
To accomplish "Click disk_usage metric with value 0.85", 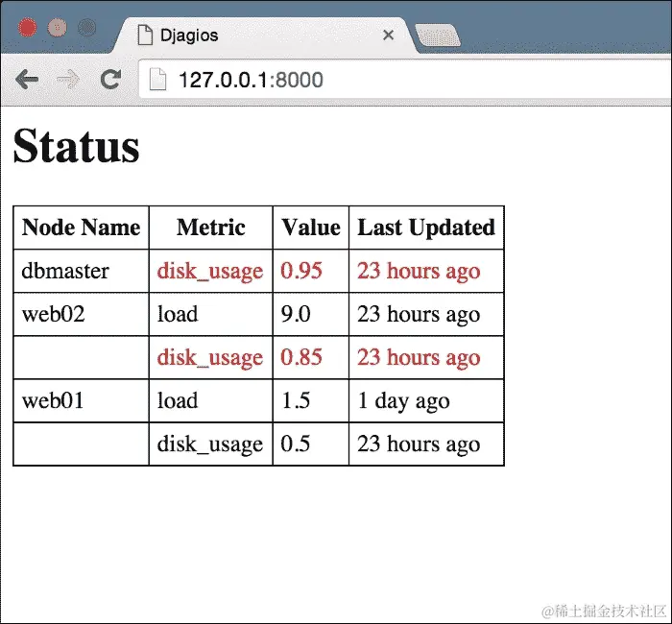I will click(x=210, y=358).
